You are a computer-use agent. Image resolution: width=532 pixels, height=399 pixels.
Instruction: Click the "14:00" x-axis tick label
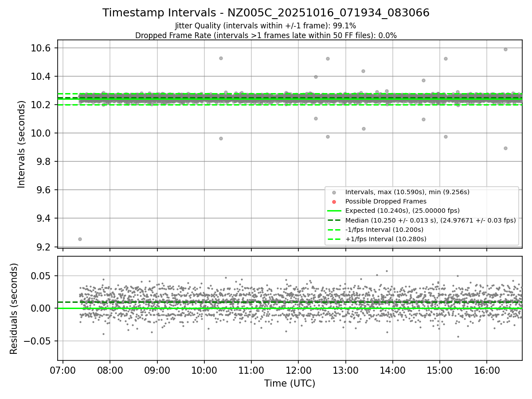point(392,370)
